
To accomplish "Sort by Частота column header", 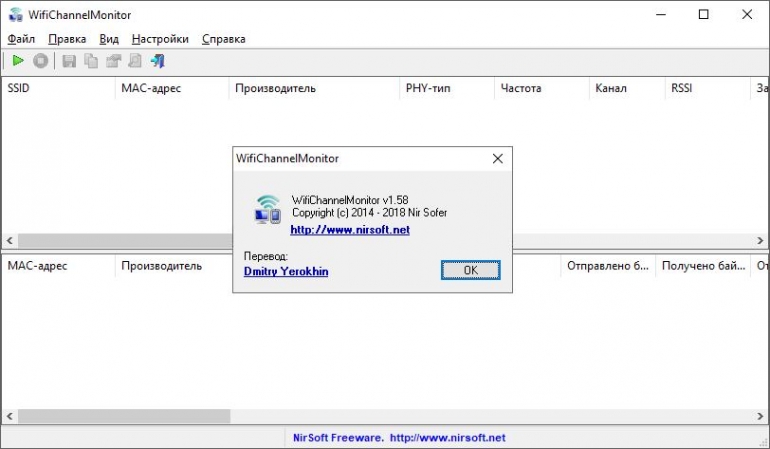I will [541, 88].
